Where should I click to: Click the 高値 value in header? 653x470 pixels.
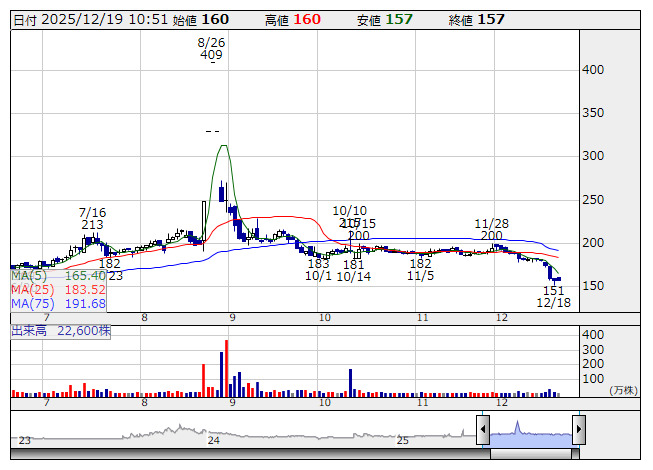(308, 20)
